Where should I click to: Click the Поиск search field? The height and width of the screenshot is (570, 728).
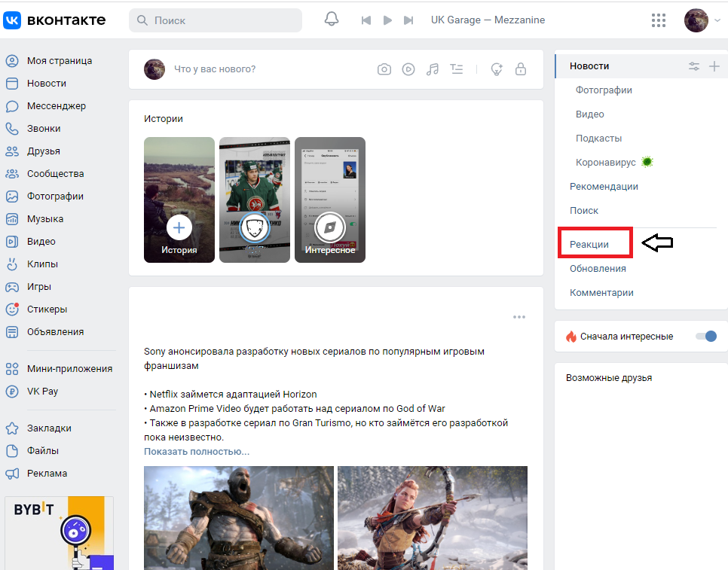(x=216, y=20)
